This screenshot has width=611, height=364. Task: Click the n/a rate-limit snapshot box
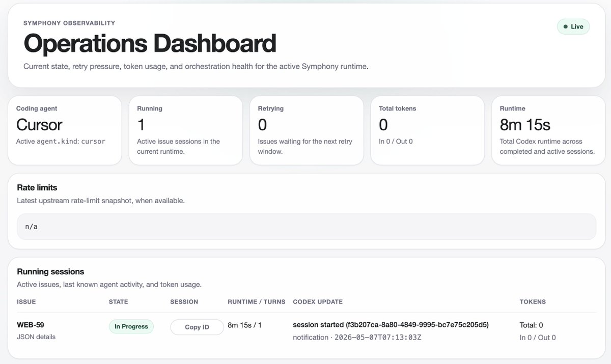307,227
